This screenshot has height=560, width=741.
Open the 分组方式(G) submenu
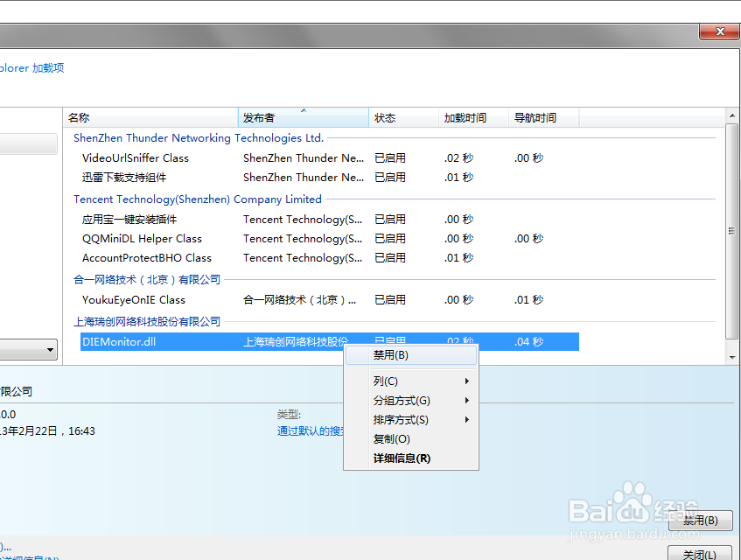tap(410, 400)
